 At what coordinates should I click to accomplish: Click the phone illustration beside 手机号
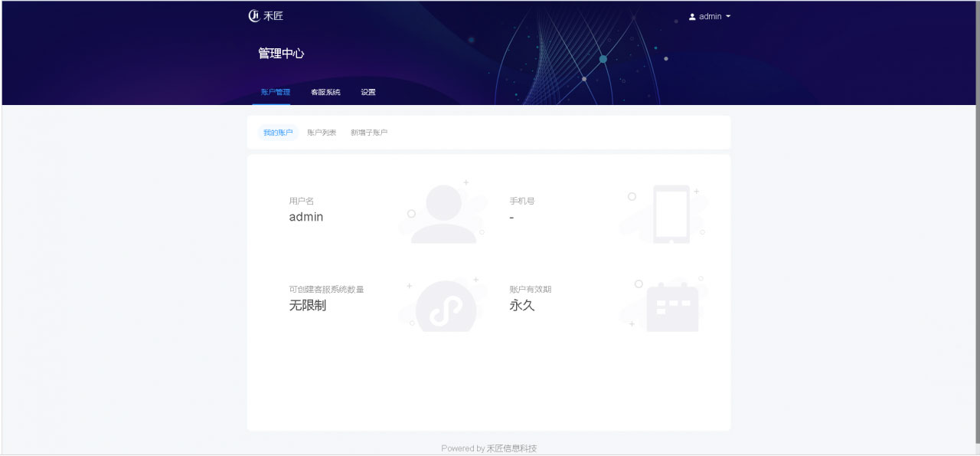[x=671, y=214]
